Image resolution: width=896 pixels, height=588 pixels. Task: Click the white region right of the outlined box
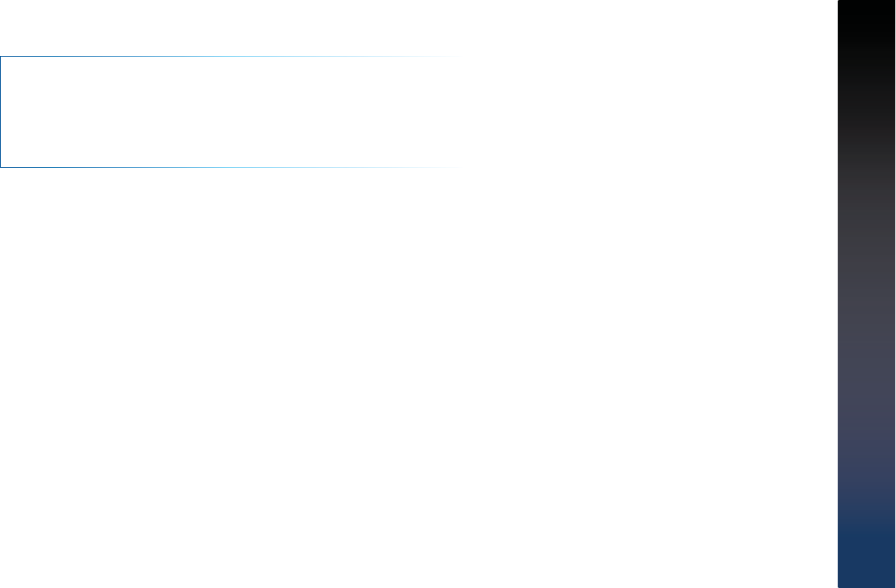click(x=646, y=111)
